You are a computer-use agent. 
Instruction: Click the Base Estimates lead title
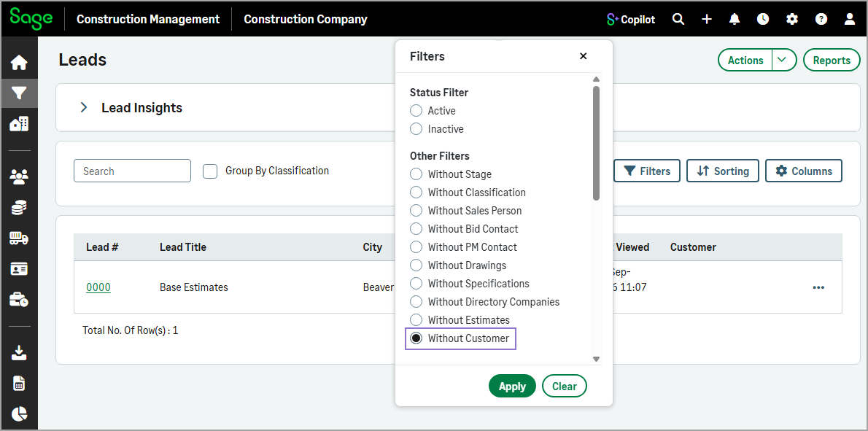pyautogui.click(x=194, y=287)
